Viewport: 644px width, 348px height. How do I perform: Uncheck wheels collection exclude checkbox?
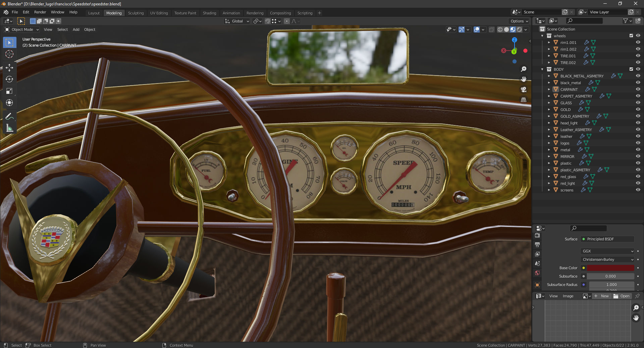tap(631, 36)
